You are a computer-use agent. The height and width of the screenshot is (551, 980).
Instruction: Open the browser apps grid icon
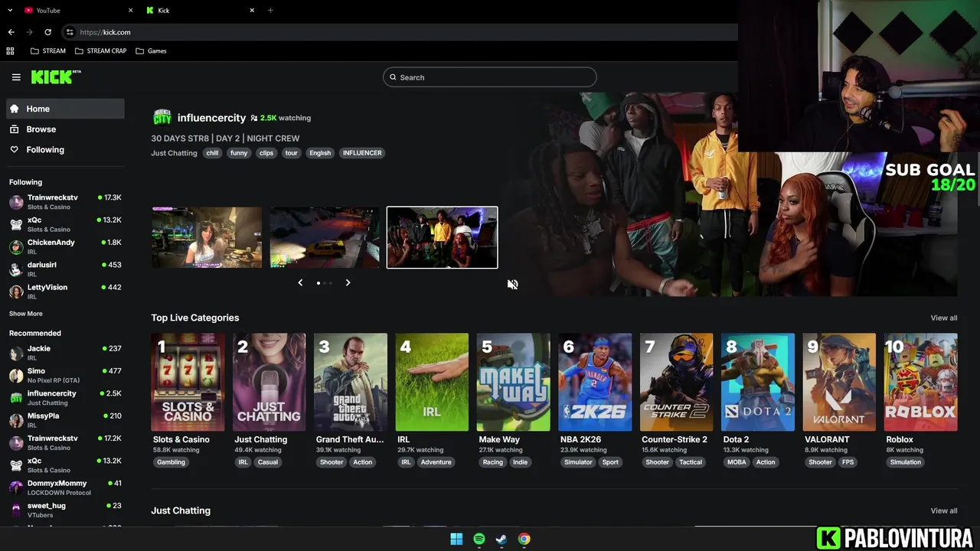coord(10,51)
